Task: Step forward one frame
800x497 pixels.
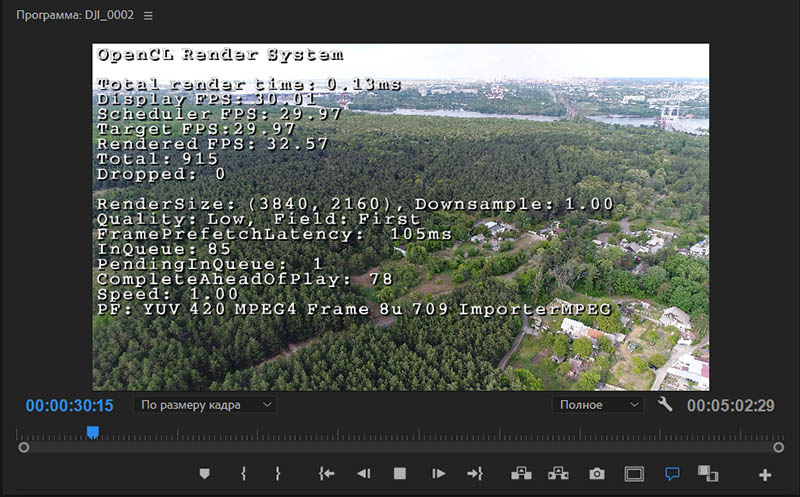Action: coord(438,474)
